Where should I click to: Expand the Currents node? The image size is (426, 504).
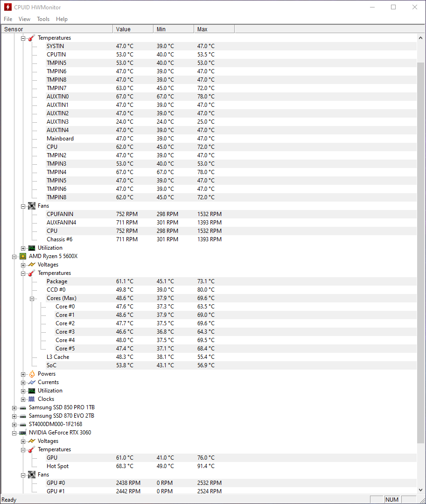click(x=23, y=383)
